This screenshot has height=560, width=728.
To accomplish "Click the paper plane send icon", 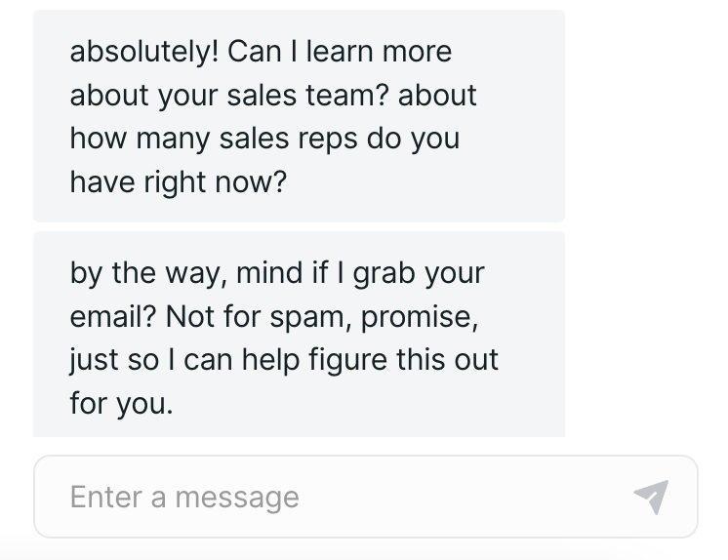I will (651, 497).
